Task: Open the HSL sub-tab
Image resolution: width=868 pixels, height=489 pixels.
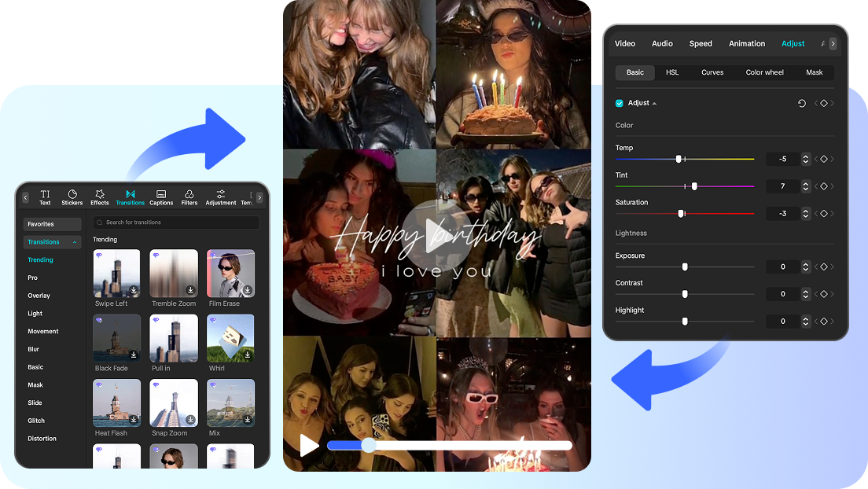Action: click(x=672, y=72)
